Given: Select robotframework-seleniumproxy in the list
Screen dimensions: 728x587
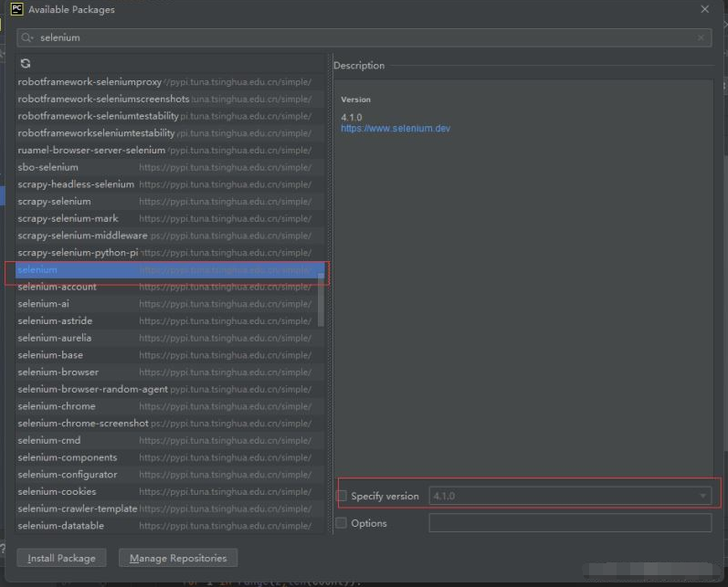Looking at the screenshot, I should 170,82.
